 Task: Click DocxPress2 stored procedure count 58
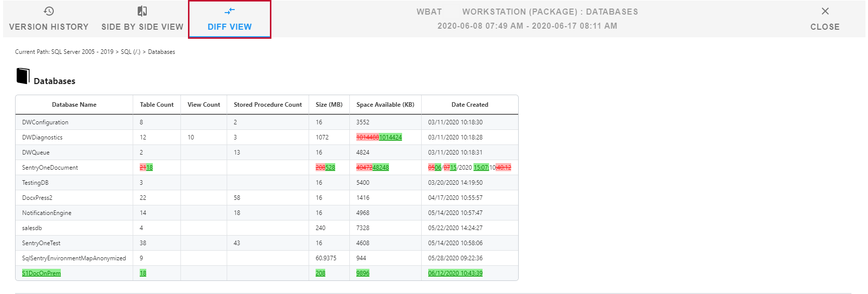(237, 198)
